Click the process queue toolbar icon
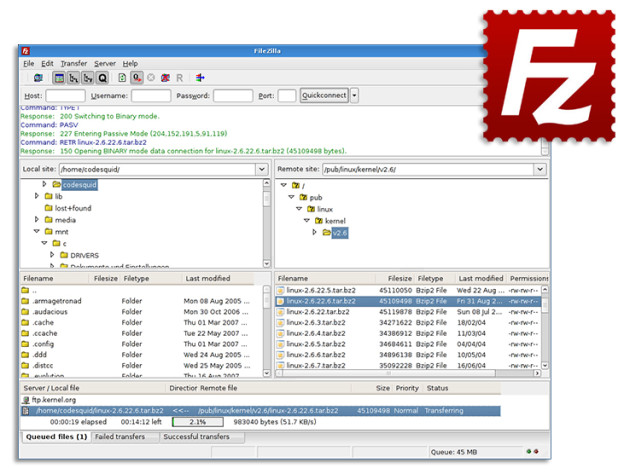 click(x=137, y=78)
